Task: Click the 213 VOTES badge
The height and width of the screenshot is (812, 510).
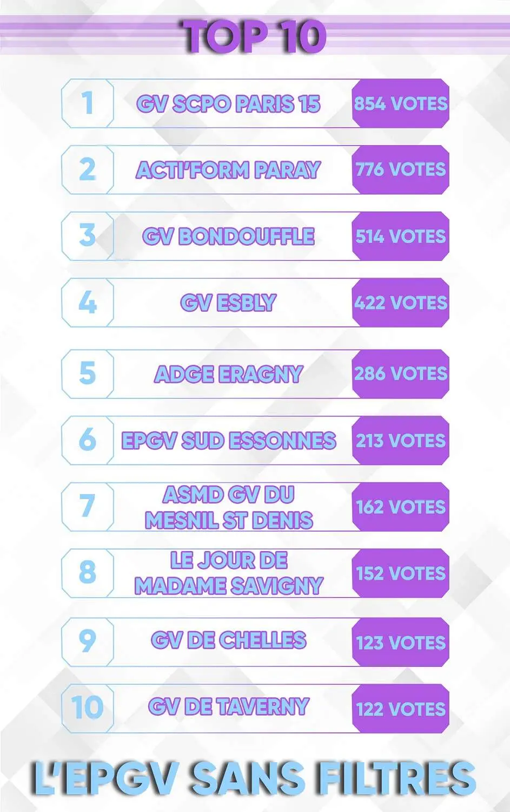Action: [400, 441]
